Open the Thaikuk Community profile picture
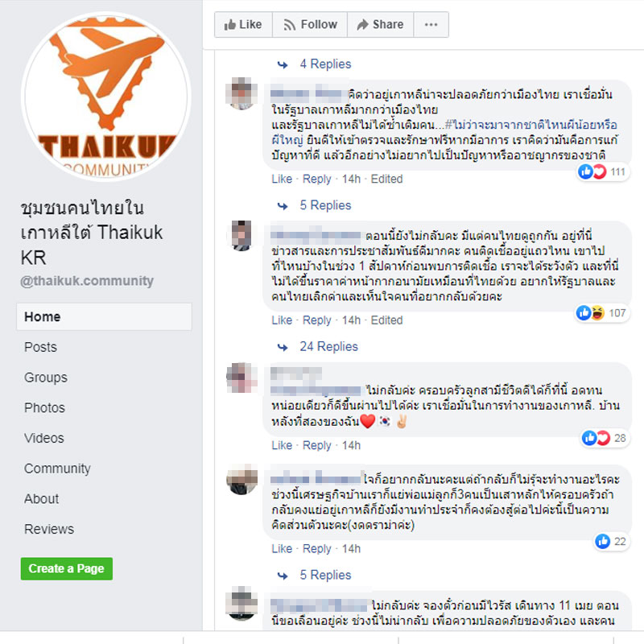 106,97
